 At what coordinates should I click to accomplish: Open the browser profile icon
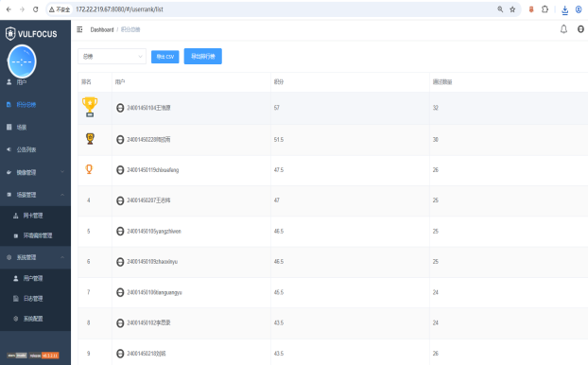(x=579, y=9)
